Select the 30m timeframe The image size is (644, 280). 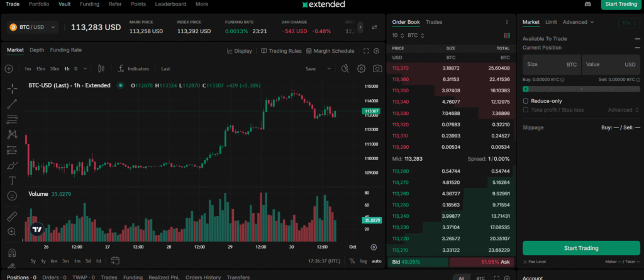point(54,69)
